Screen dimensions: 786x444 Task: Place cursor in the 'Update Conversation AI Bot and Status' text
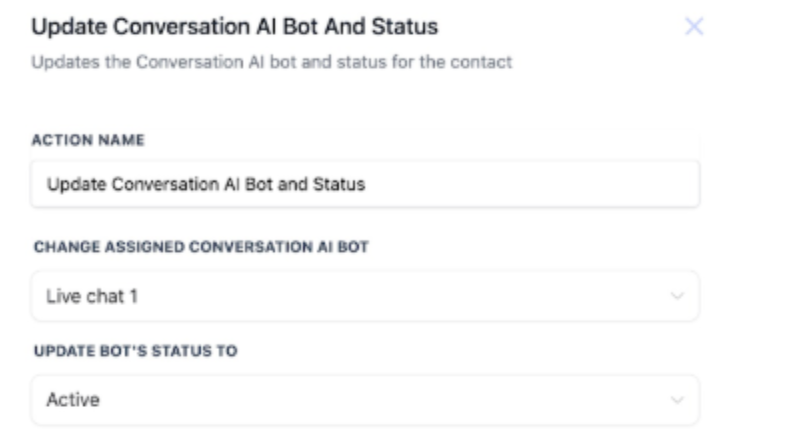pos(205,184)
